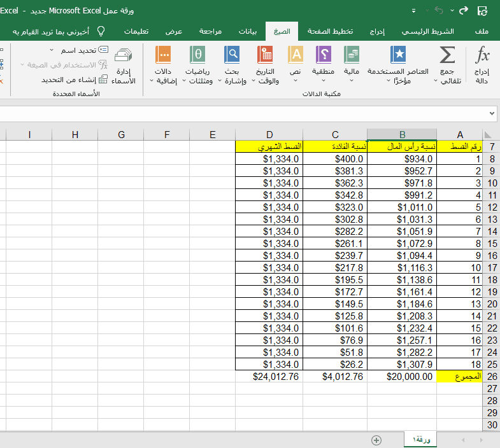This screenshot has width=500, height=448.
Task: Switch to the Page Layout tab
Action: click(x=330, y=31)
